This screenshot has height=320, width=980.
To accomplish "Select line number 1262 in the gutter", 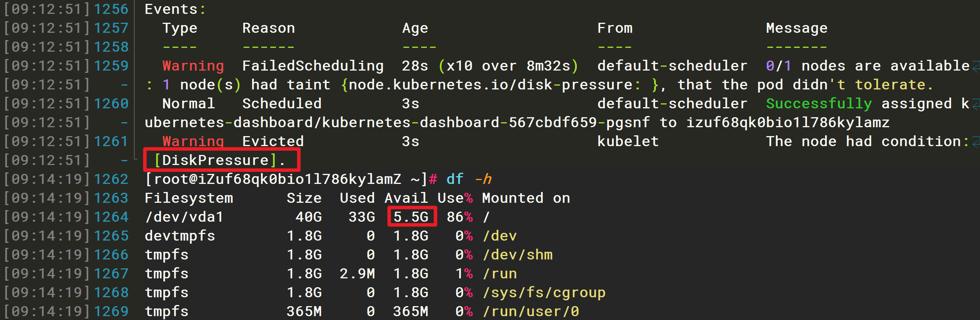I will point(111,179).
